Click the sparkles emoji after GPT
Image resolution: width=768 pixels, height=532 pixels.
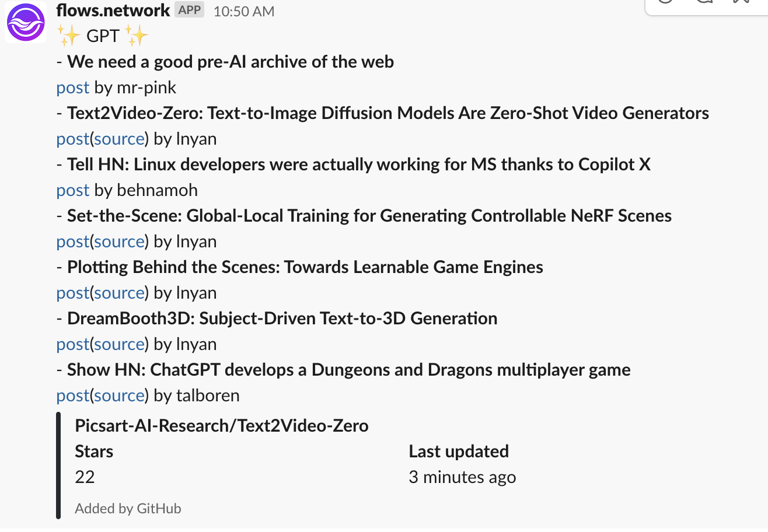click(x=137, y=37)
